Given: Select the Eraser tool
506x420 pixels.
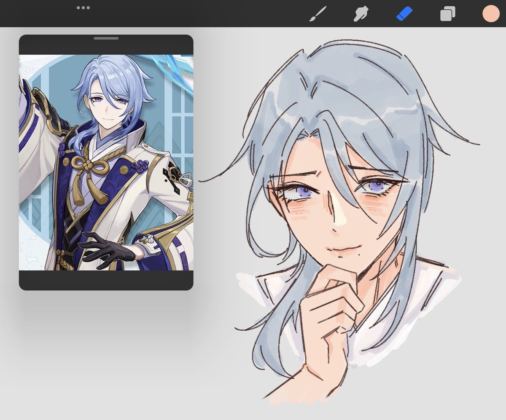Looking at the screenshot, I should pyautogui.click(x=404, y=13).
